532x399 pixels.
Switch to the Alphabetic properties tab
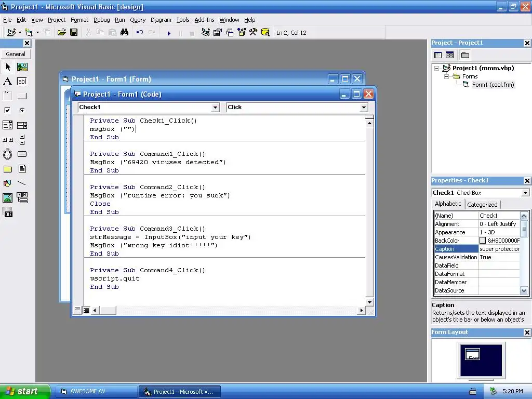coord(448,204)
